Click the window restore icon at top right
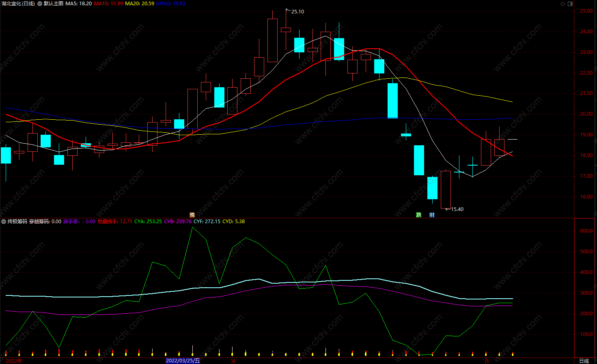The width and height of the screenshot is (597, 364). 570,4
